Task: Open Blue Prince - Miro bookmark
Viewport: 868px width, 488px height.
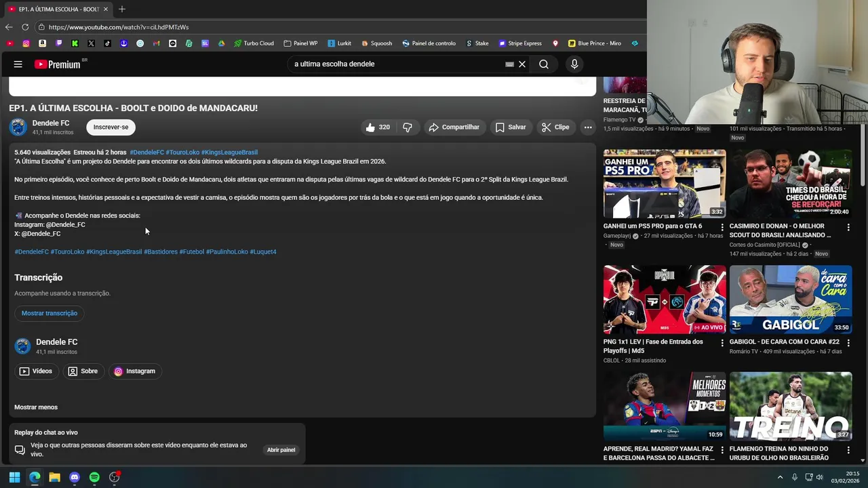Action: click(594, 43)
